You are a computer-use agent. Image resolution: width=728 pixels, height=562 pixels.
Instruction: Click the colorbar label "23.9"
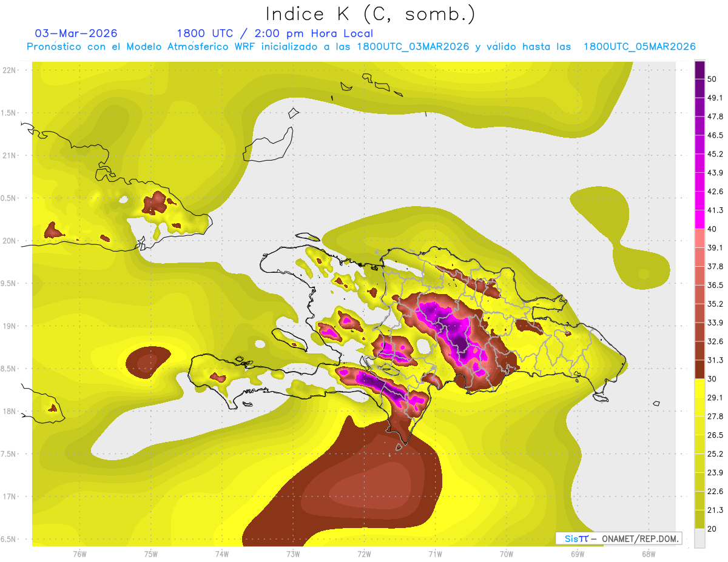(x=715, y=472)
